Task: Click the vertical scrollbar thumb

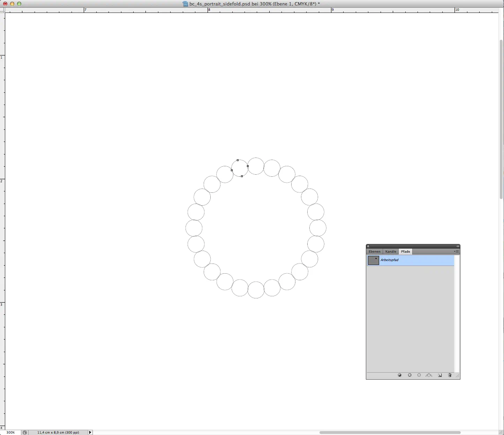Action: click(501, 119)
